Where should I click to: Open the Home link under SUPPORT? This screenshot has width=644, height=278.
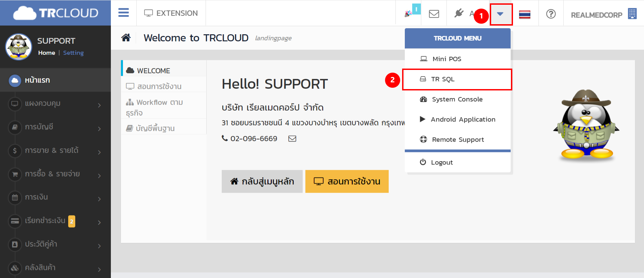pyautogui.click(x=47, y=53)
